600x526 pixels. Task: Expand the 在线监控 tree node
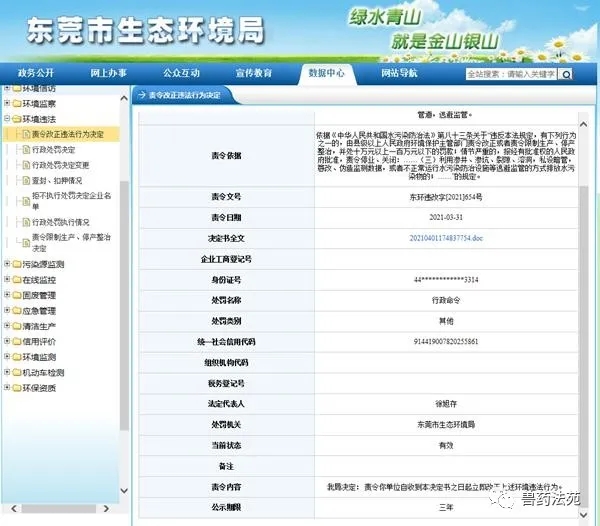[7, 279]
